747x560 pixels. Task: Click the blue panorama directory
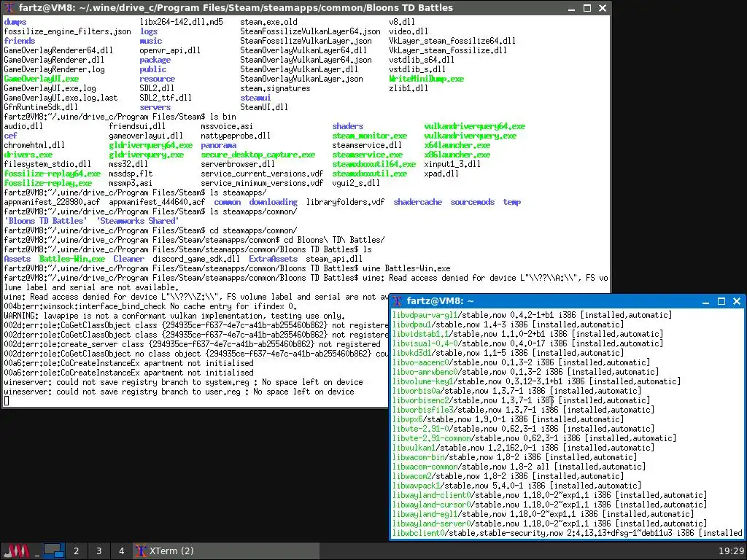click(218, 145)
